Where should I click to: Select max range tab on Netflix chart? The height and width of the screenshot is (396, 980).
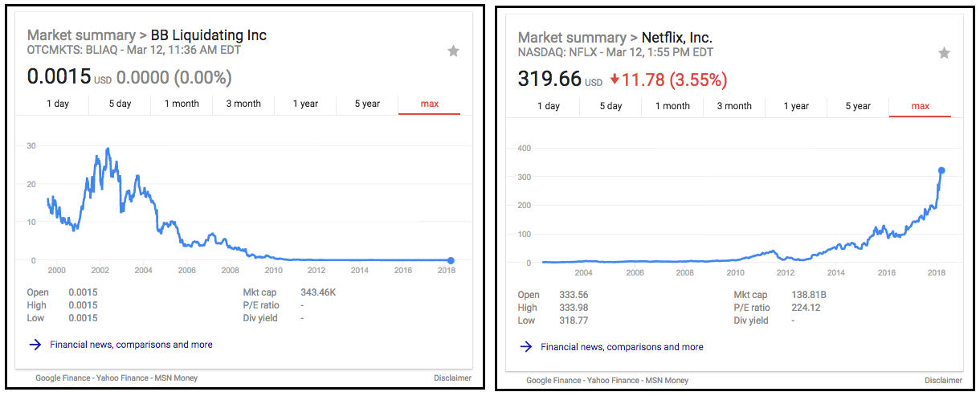tap(921, 106)
